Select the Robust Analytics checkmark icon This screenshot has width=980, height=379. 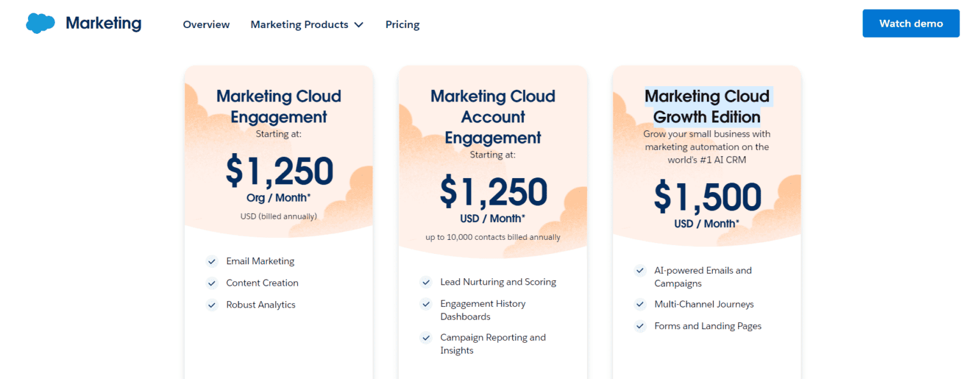pos(212,305)
